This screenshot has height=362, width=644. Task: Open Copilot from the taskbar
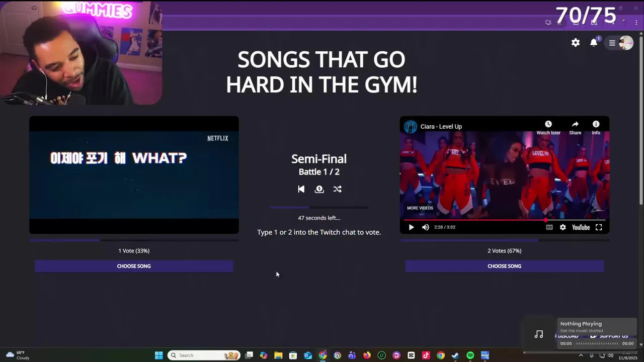click(264, 355)
